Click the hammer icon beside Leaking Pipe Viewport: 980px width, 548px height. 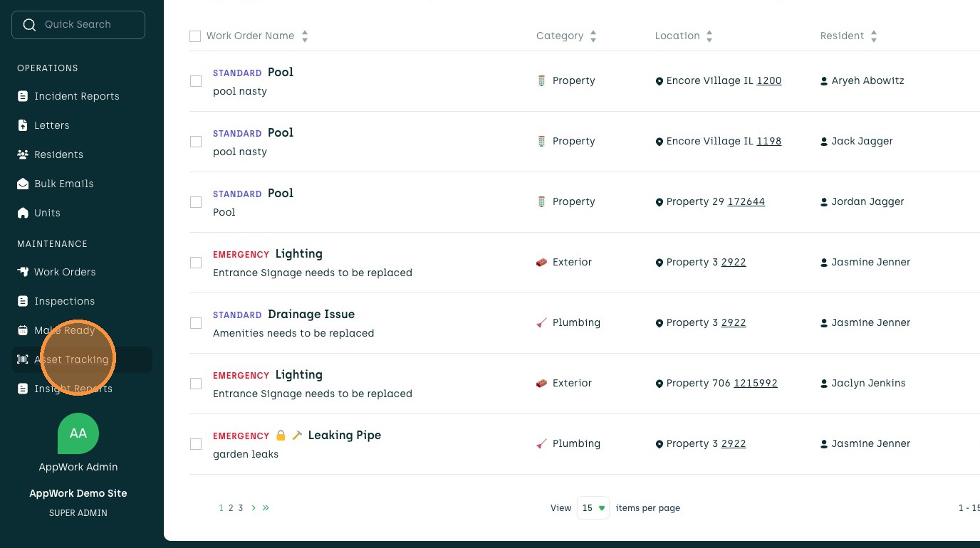(298, 435)
